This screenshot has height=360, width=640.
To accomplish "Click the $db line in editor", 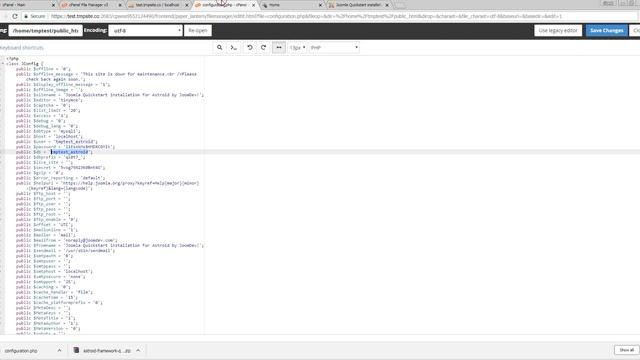I will click(54, 152).
